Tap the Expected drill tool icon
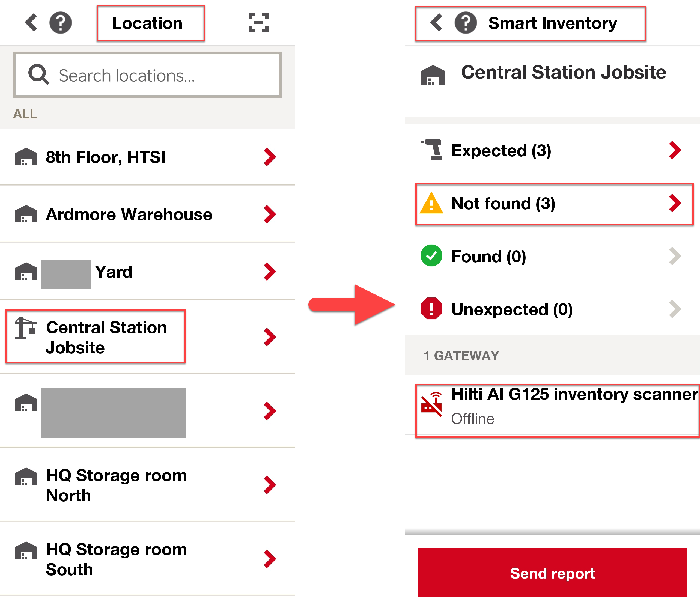 point(432,150)
